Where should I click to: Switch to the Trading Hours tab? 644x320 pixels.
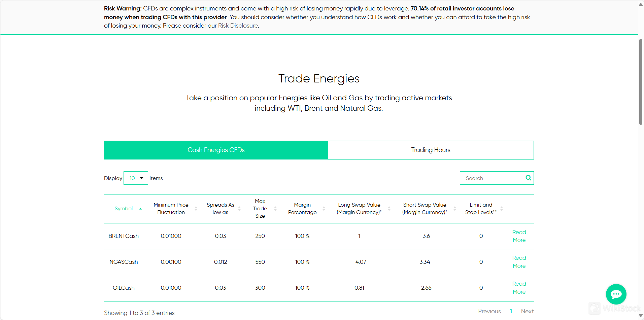[431, 150]
